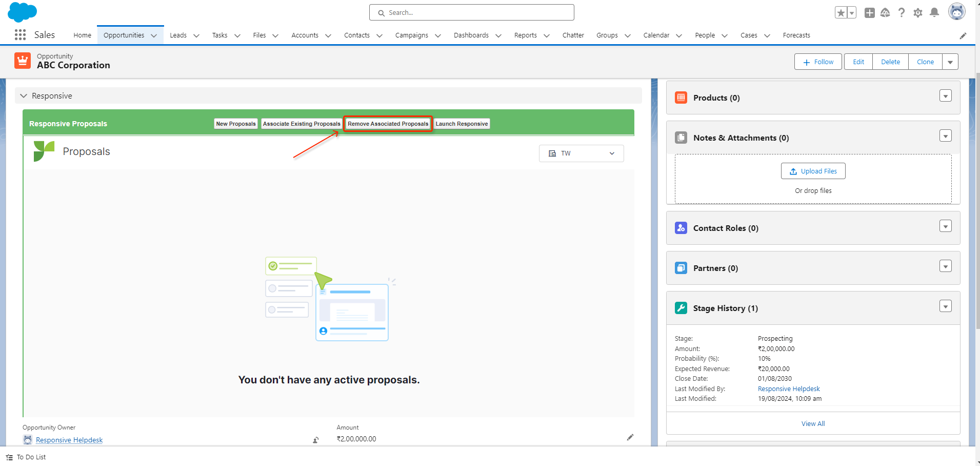Click inside the global Search box
Screen dimensions: 980x466
472,12
